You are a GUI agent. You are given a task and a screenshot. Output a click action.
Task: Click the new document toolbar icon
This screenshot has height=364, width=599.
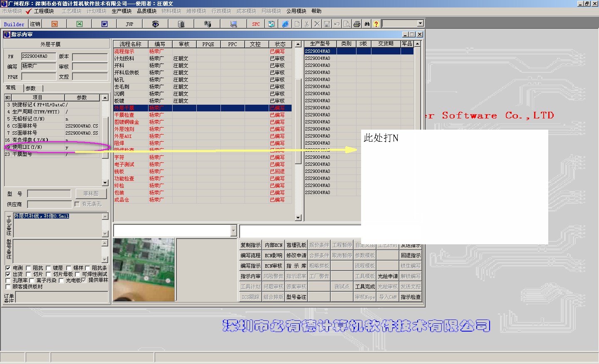tap(297, 24)
